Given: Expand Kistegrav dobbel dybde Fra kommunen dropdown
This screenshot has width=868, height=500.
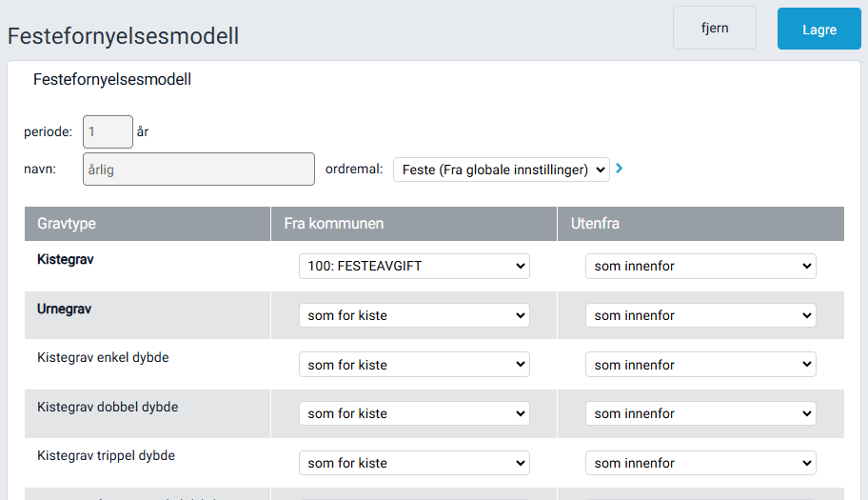Looking at the screenshot, I should 414,414.
